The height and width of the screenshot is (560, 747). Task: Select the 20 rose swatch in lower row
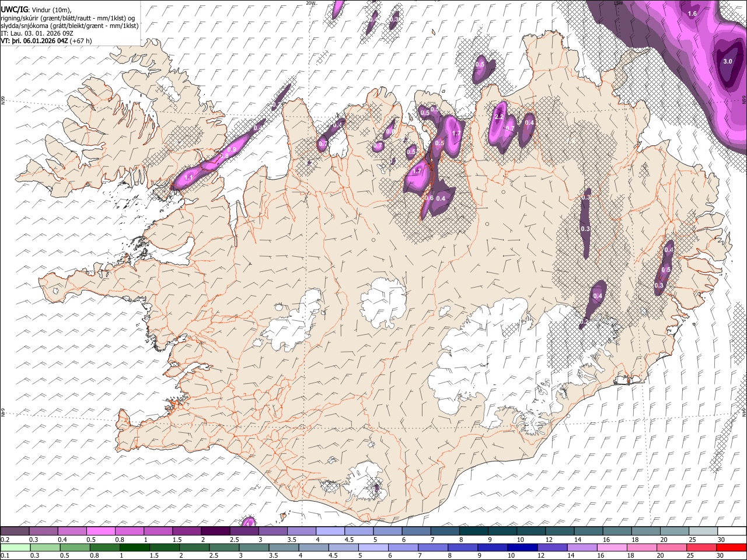point(671,548)
